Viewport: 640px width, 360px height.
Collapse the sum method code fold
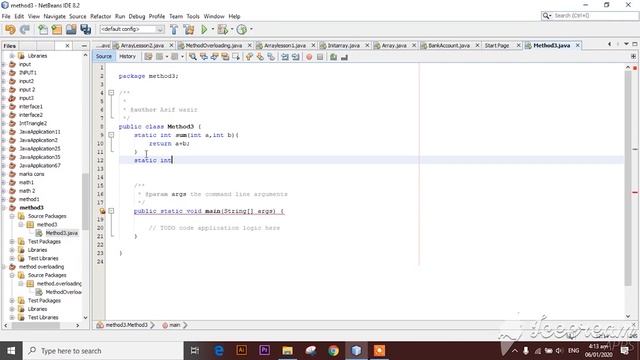pos(111,135)
